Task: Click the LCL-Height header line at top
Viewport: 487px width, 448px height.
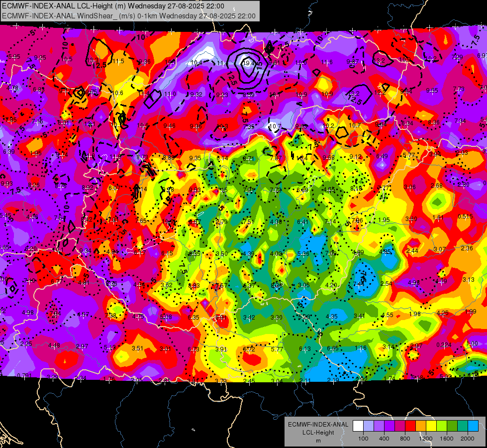Action: click(113, 6)
